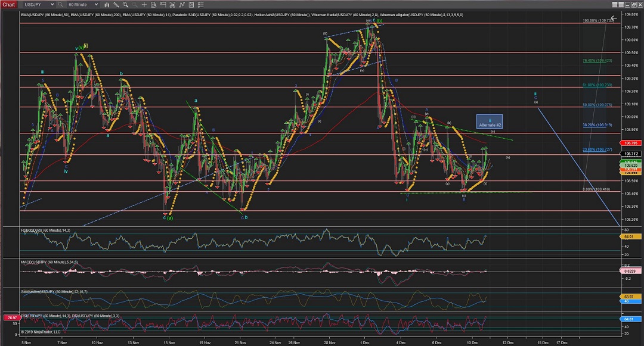This screenshot has width=644, height=346.
Task: Open the Chart Trader icon
Action: pos(163,5)
